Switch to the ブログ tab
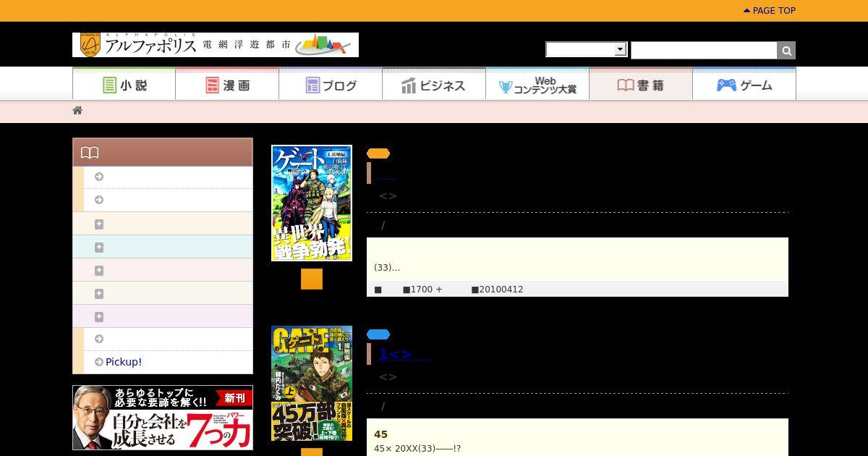This screenshot has width=868, height=456. [331, 85]
